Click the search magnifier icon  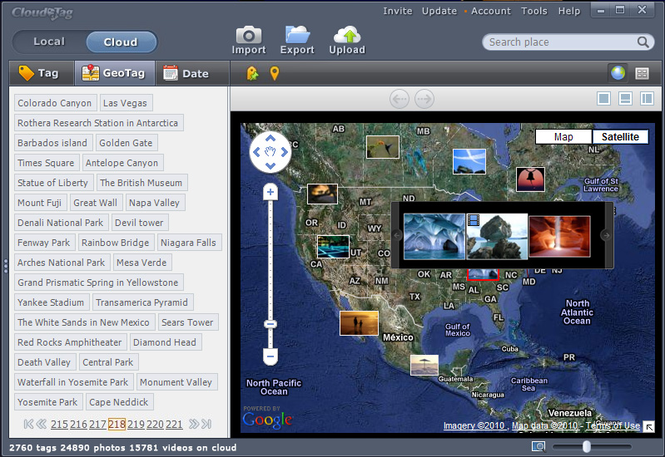point(643,42)
